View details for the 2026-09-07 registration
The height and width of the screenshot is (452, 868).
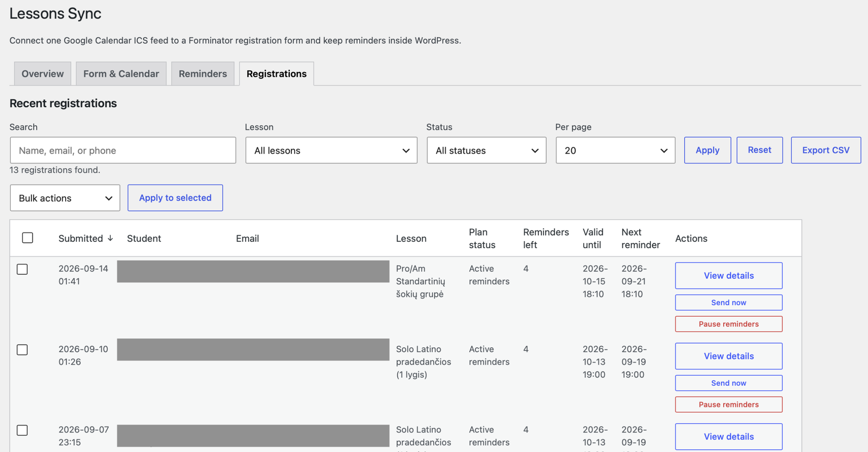729,437
